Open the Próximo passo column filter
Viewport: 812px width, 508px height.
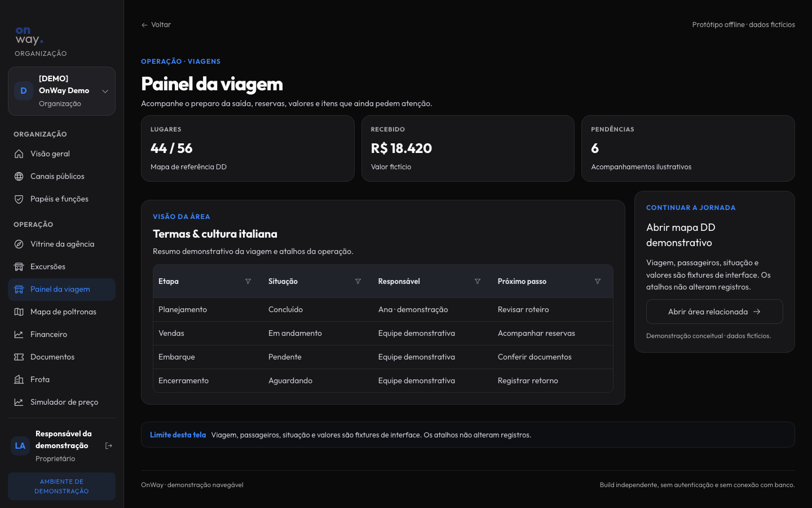coord(598,281)
